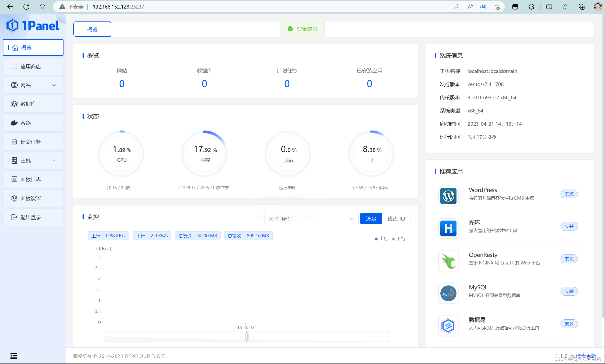
Task: Click the chart timeline zoom slider handle
Action: [246, 336]
